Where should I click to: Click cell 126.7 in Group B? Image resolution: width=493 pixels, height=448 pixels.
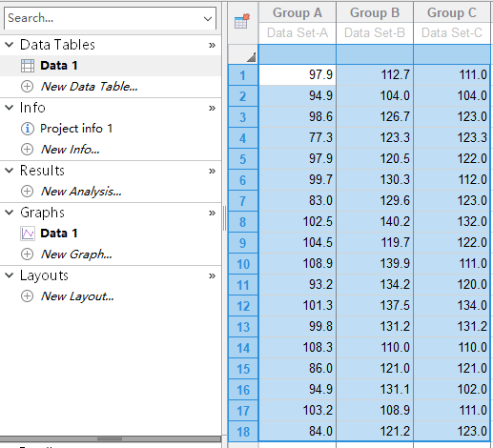tap(375, 117)
